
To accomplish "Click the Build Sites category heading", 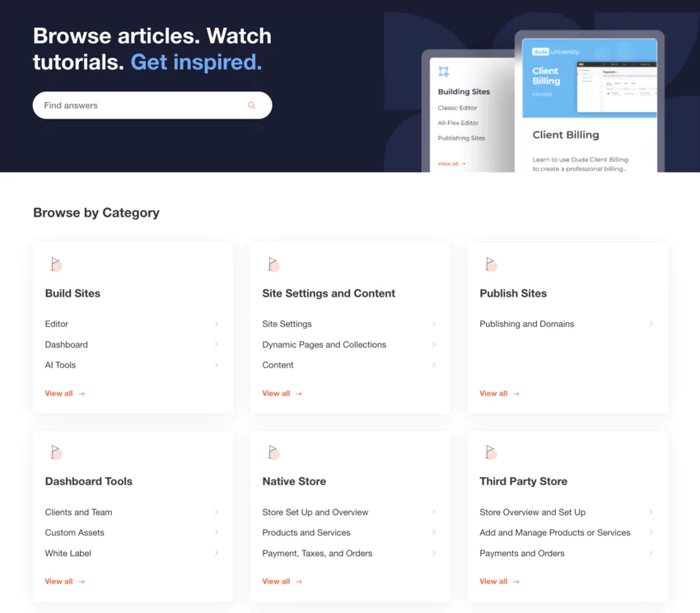I will (72, 293).
